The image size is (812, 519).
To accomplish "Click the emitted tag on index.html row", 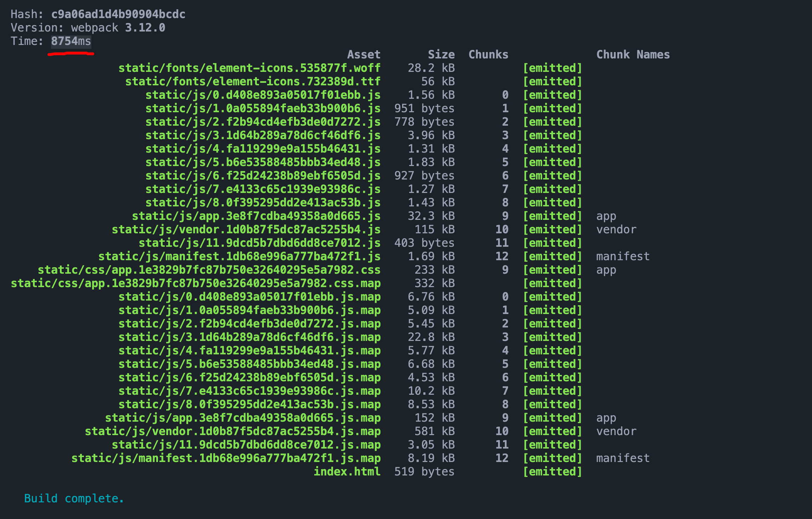I will point(552,472).
